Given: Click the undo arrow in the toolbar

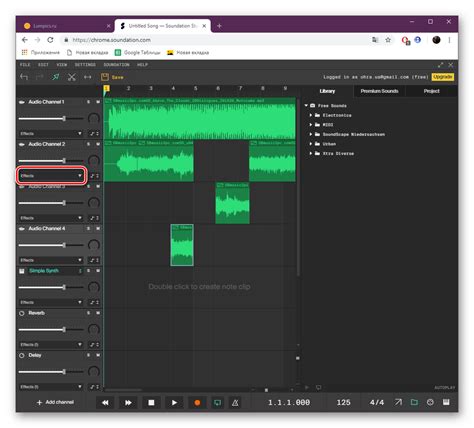Looking at the screenshot, I should click(x=24, y=77).
